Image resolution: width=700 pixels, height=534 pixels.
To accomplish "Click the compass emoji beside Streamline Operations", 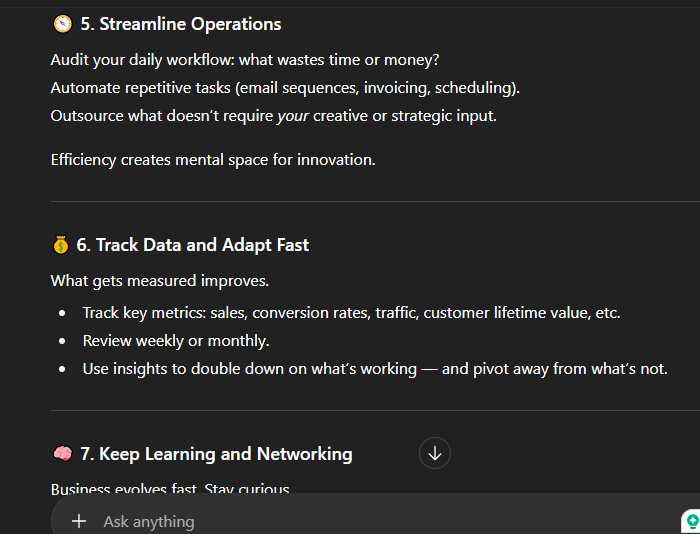I will coord(62,24).
